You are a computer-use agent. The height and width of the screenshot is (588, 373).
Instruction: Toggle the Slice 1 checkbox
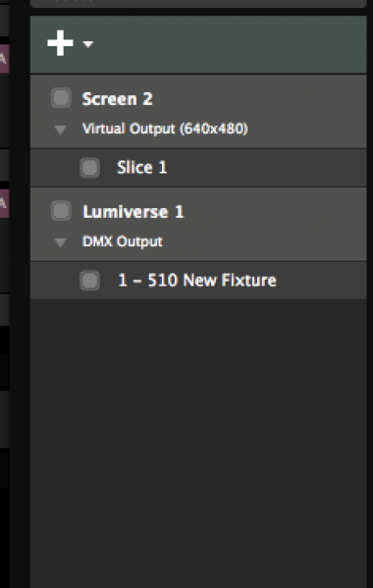(89, 167)
